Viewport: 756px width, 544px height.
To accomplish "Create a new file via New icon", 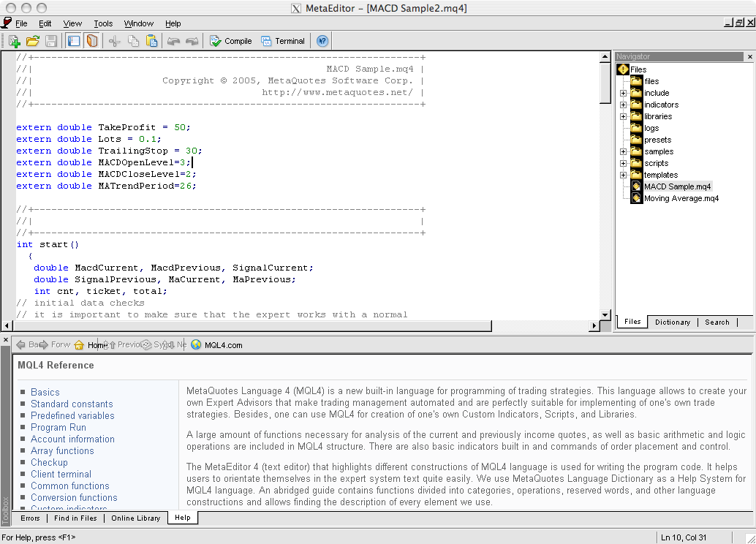I will click(15, 41).
